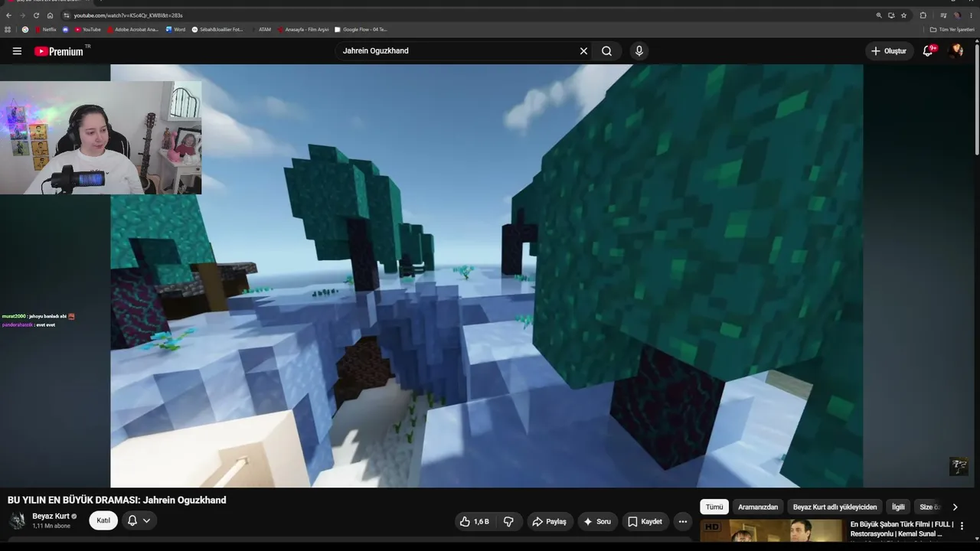Open YouTube notifications bell

pos(928,51)
